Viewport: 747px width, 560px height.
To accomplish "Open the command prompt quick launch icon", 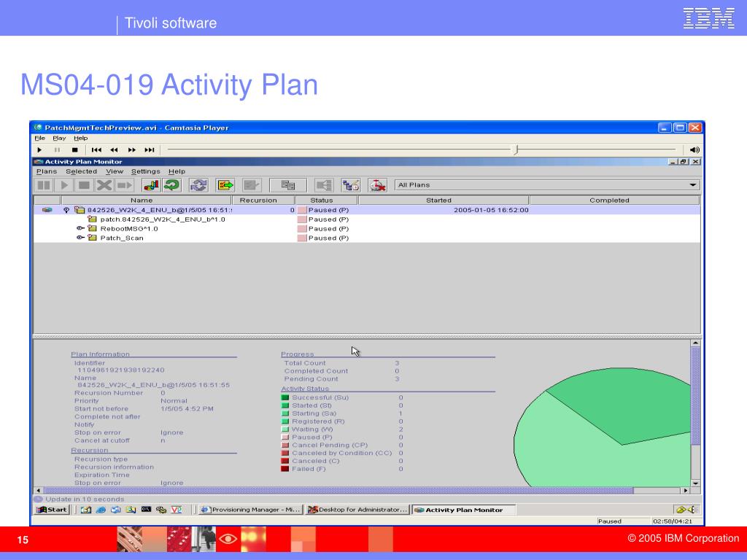I will point(146,510).
